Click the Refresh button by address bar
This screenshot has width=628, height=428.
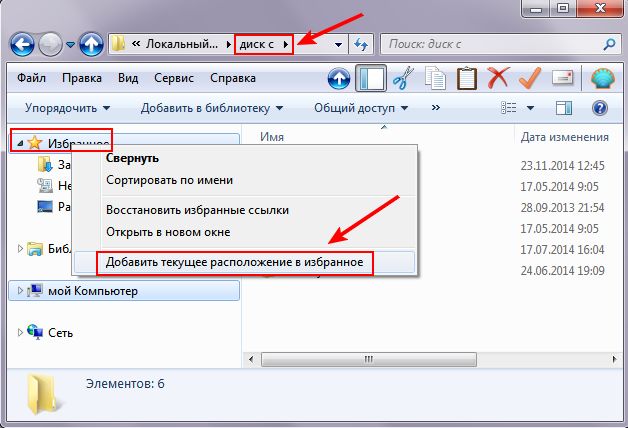click(361, 44)
